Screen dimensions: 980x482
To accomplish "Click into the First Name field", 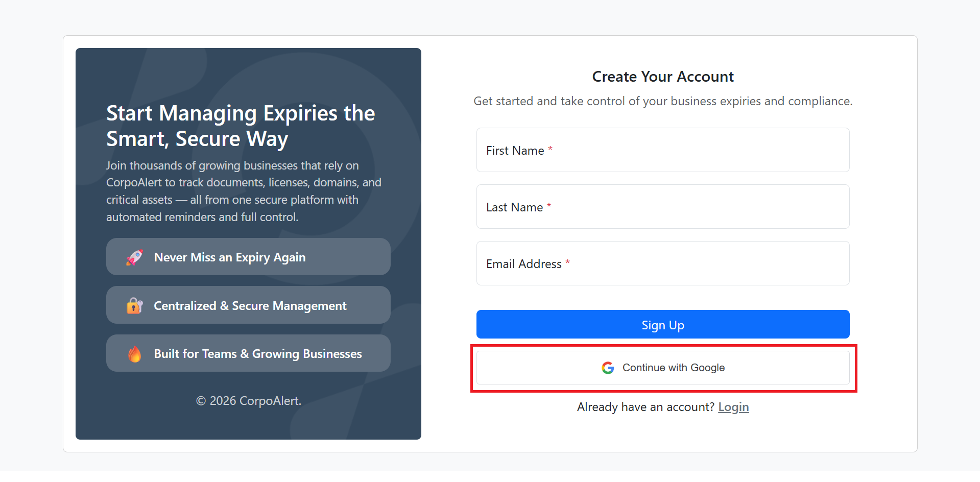I will pyautogui.click(x=662, y=150).
